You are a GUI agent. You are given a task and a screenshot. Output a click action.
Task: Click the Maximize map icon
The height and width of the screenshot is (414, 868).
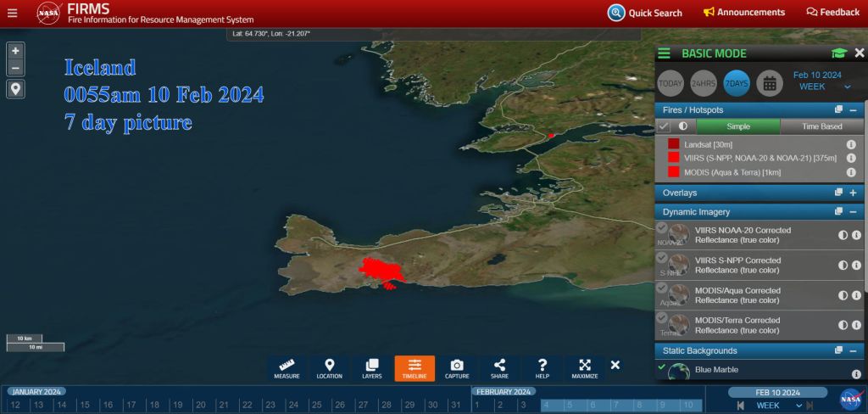coord(585,368)
